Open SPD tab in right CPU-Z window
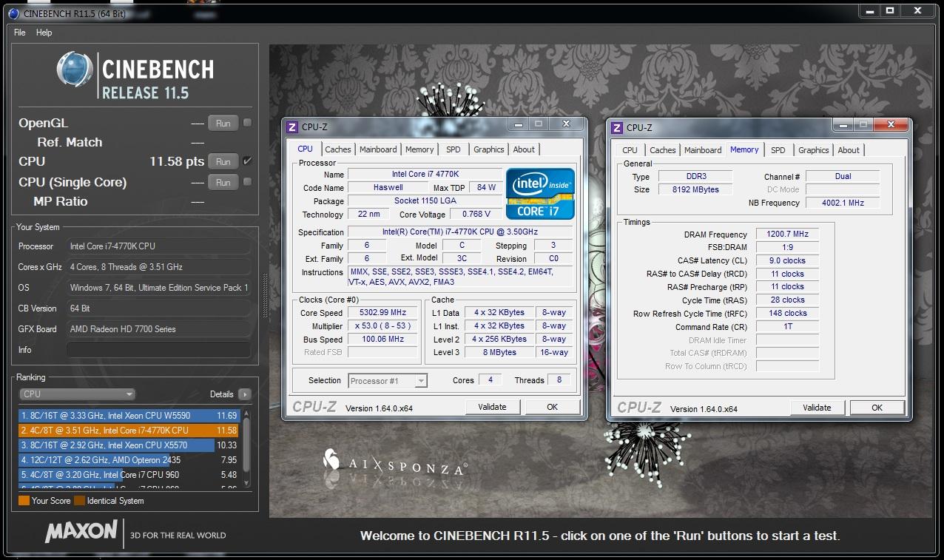Image resolution: width=944 pixels, height=560 pixels. [778, 150]
